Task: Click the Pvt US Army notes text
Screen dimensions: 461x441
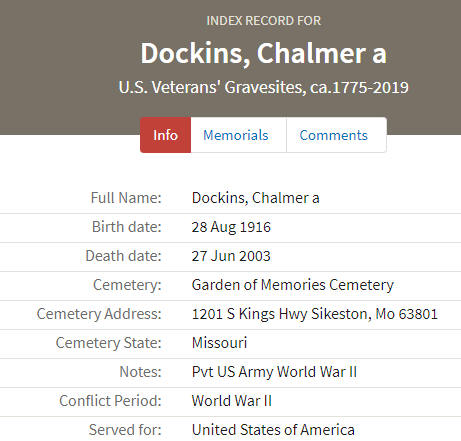Action: tap(274, 372)
